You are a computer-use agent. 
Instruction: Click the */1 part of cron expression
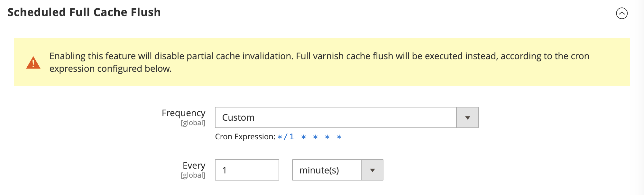[x=286, y=137]
